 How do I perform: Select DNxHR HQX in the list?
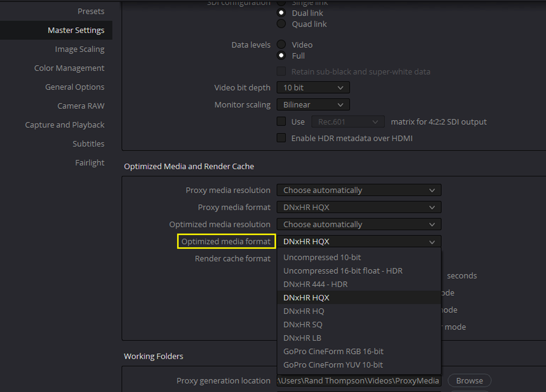click(359, 297)
